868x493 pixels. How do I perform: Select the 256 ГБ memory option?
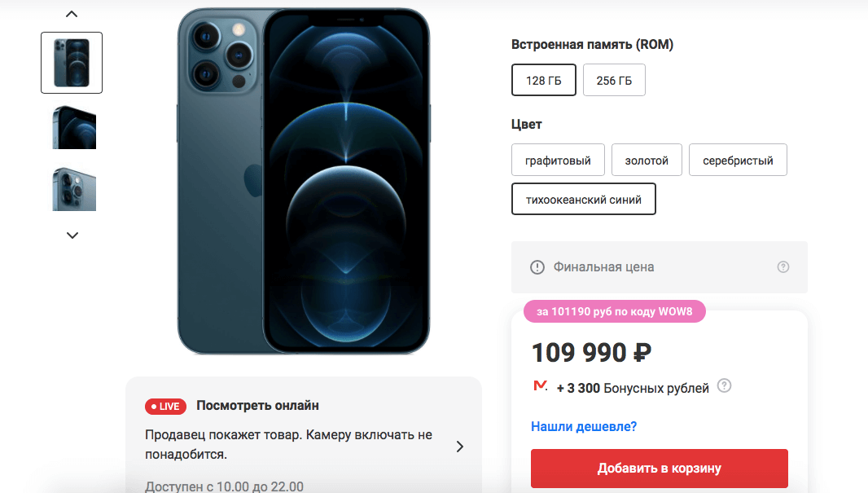click(x=614, y=80)
